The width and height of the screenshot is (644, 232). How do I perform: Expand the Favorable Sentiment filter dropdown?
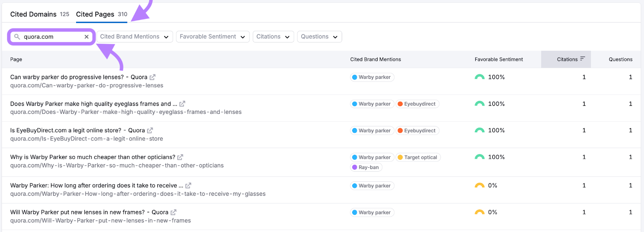(213, 37)
